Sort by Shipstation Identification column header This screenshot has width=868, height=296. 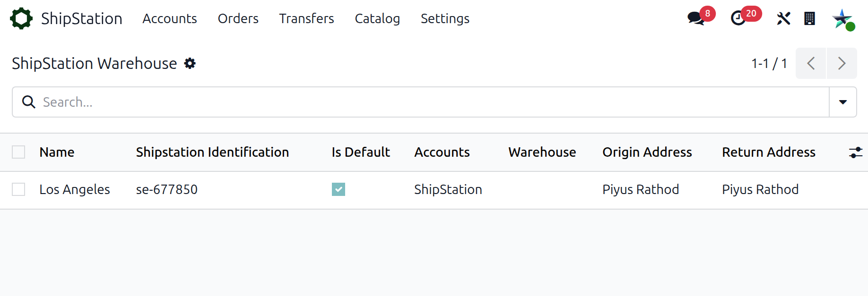[212, 152]
